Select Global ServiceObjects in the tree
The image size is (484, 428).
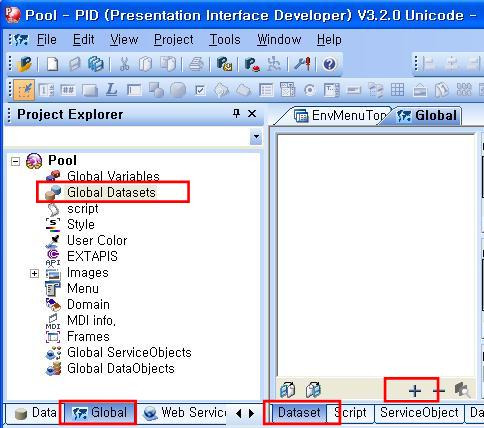click(x=129, y=352)
